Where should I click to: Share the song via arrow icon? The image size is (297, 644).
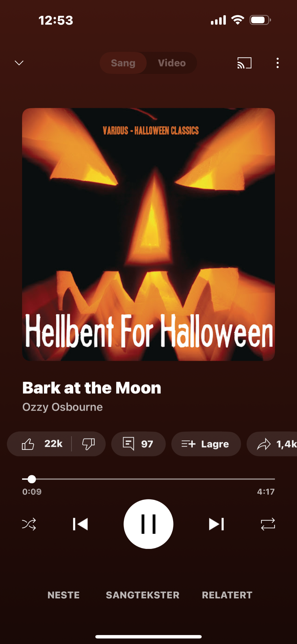[x=272, y=444]
